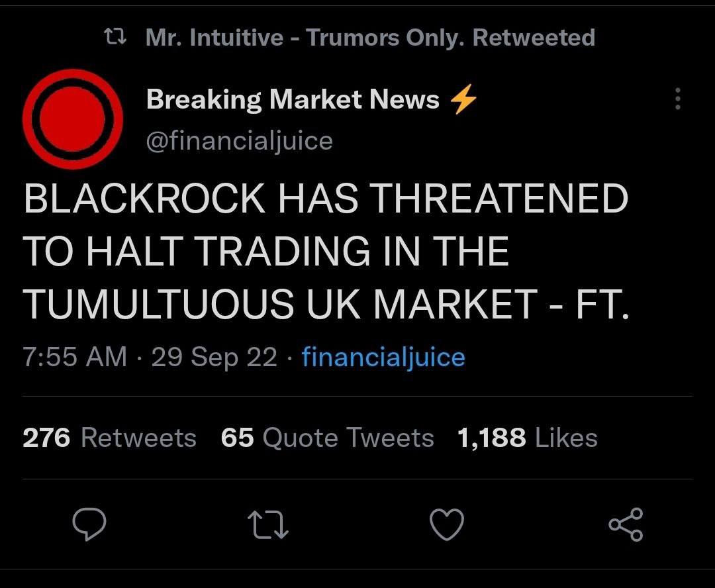Screen dimensions: 715x588
Task: Click the small retweet indicator icon at top
Action: [x=116, y=37]
